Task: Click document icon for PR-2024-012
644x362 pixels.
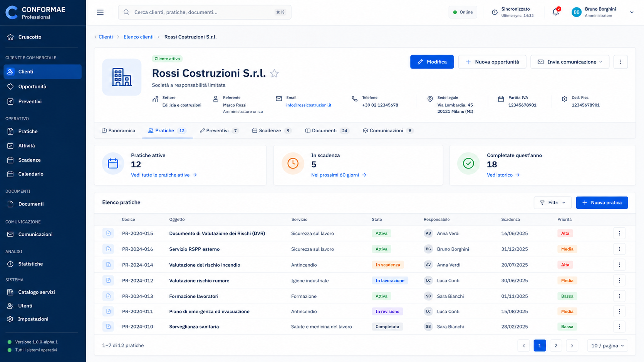Action: [108, 280]
